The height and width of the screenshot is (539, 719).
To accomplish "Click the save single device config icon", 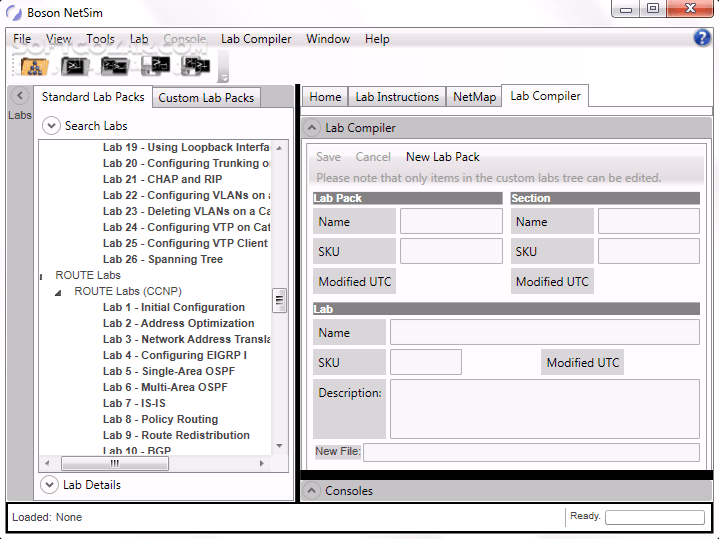I will pyautogui.click(x=155, y=67).
